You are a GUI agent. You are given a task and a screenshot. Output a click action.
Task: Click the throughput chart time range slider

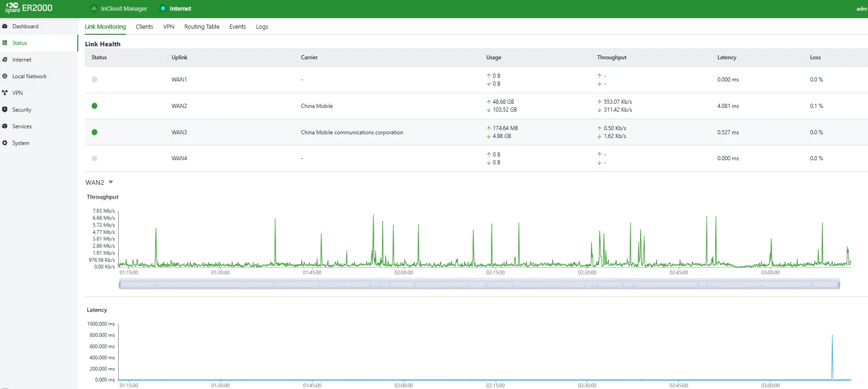point(479,284)
